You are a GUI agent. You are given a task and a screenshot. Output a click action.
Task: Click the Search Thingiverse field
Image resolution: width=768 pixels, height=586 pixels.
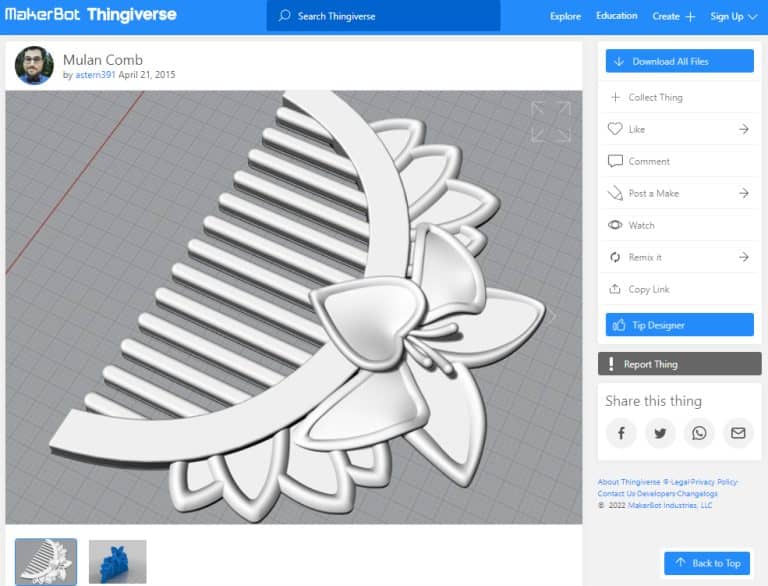point(384,16)
